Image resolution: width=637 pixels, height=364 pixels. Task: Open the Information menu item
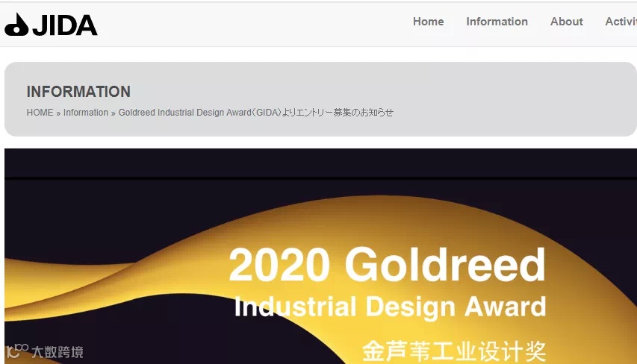click(497, 22)
